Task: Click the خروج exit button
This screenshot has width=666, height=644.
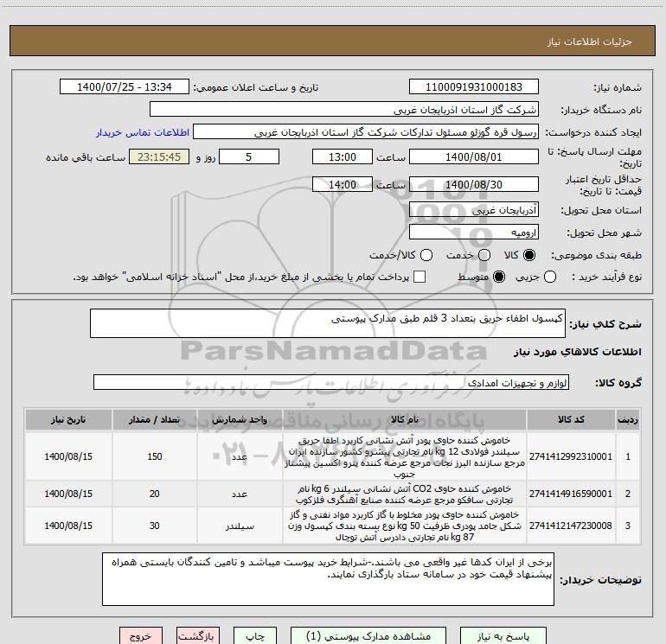Action: pos(141,636)
